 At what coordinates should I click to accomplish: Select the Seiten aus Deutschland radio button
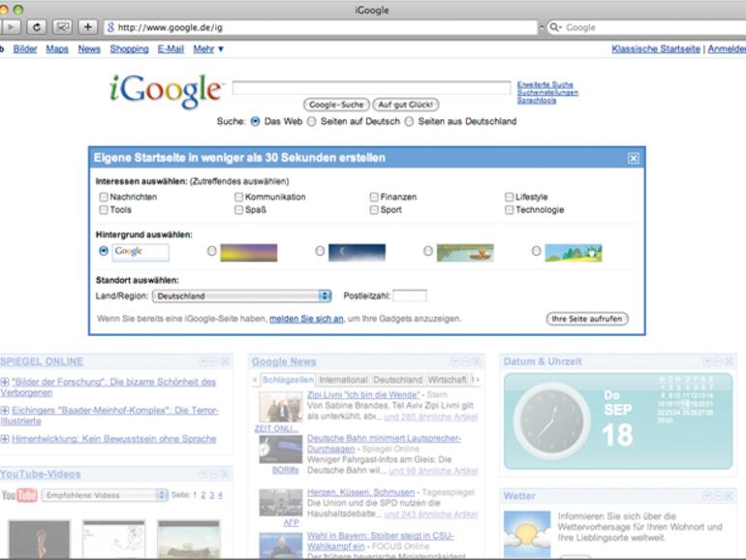tap(409, 122)
